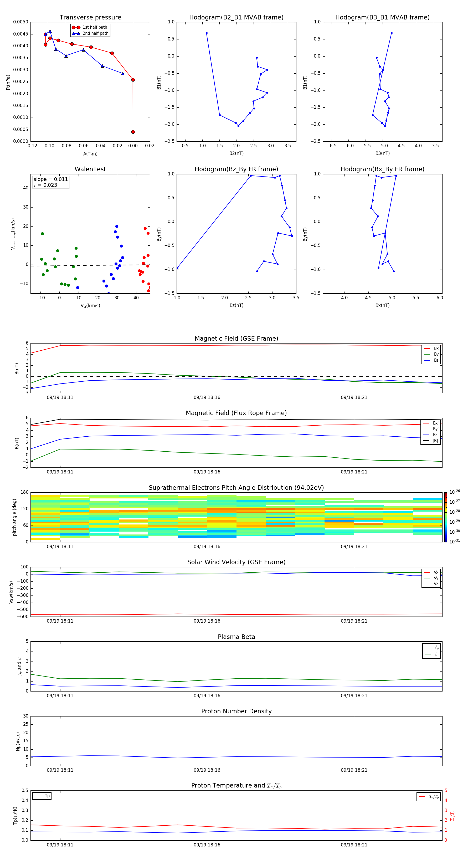Screen dimensions: 473x868
Task: Click "09/19 18:16" tick under Plasma Beta plot
Action: (x=207, y=695)
